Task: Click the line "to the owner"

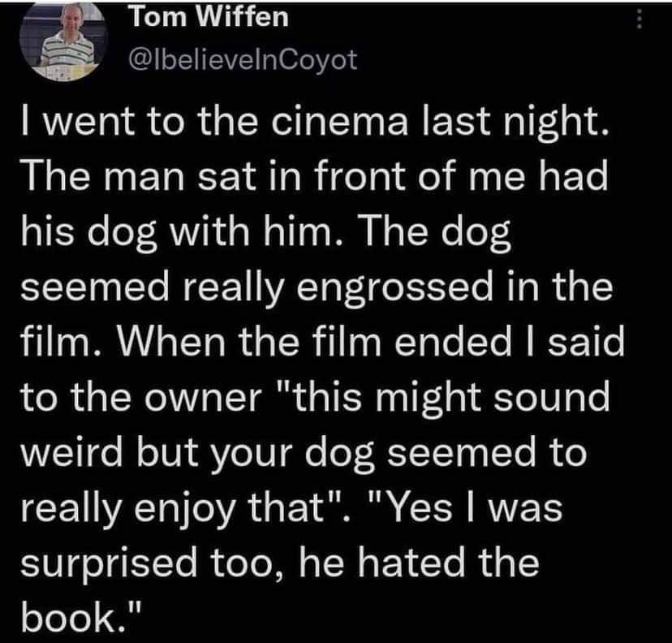Action: (141, 398)
